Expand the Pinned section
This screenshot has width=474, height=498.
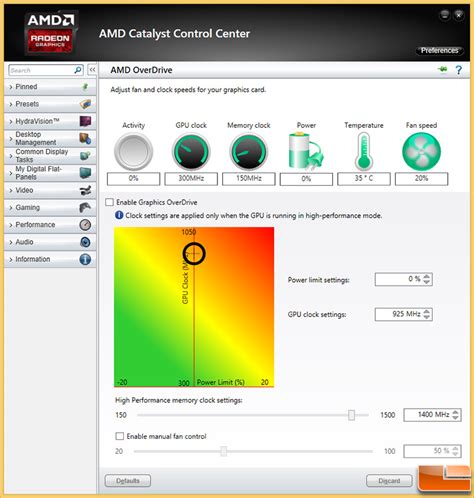50,87
